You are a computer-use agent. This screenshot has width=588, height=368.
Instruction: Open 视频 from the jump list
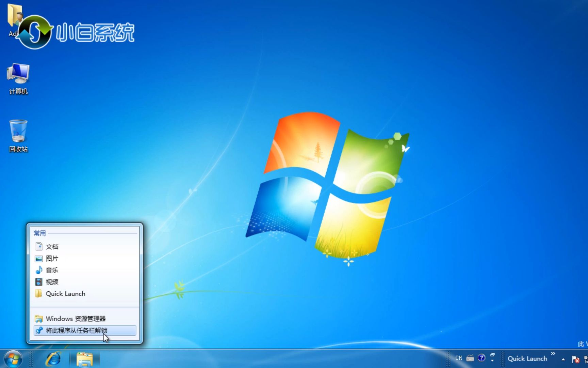pyautogui.click(x=85, y=282)
